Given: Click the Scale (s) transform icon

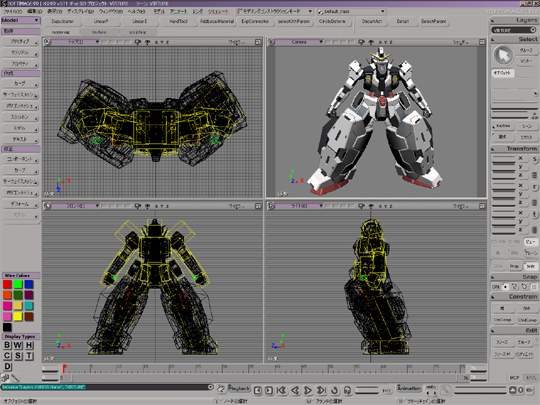Looking at the screenshot, I should click(534, 160).
